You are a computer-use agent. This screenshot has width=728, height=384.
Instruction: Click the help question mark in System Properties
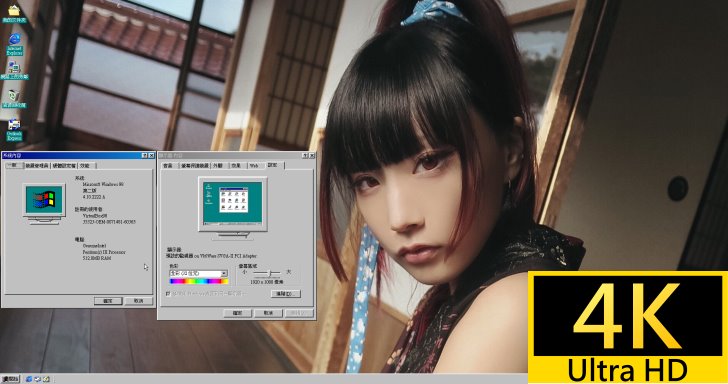click(x=144, y=155)
